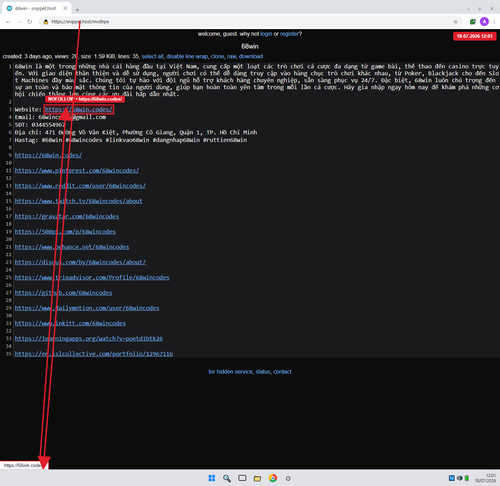Open the learningapps.org/watch link
This screenshot has width=500, height=486.
click(89, 339)
